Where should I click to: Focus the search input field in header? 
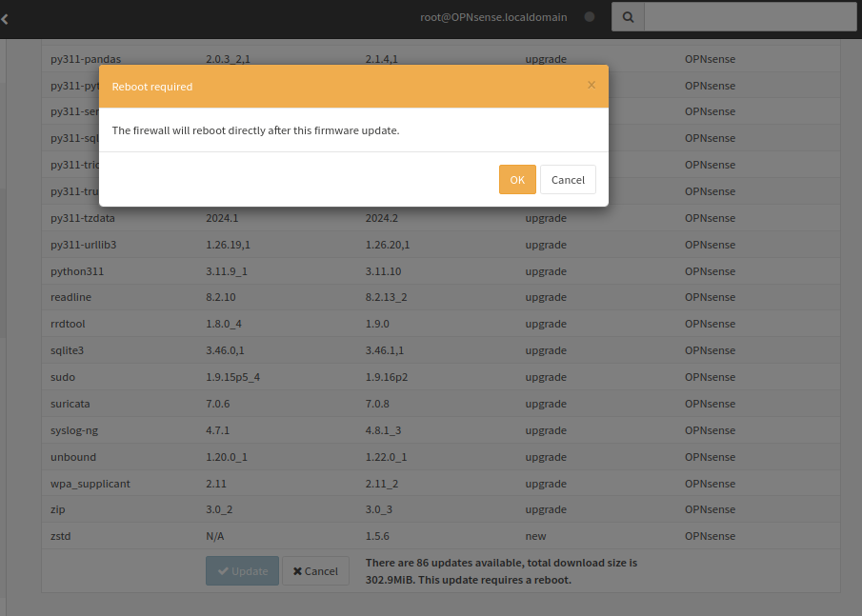pos(750,17)
